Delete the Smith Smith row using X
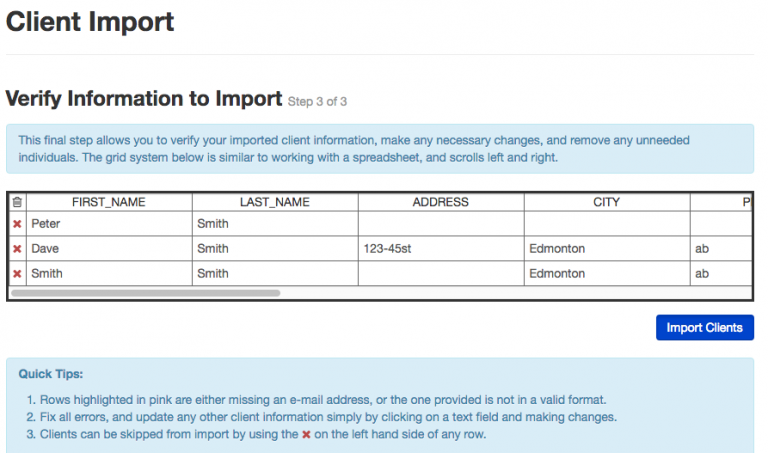Image resolution: width=768 pixels, height=453 pixels. click(x=17, y=273)
